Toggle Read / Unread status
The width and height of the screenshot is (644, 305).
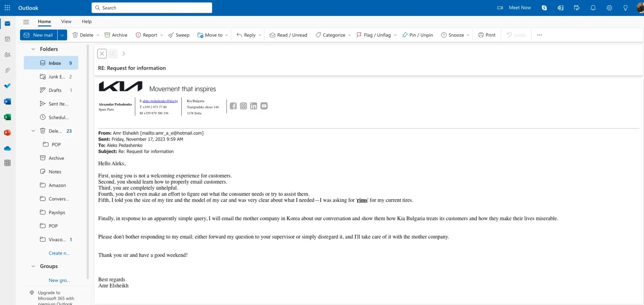click(288, 35)
